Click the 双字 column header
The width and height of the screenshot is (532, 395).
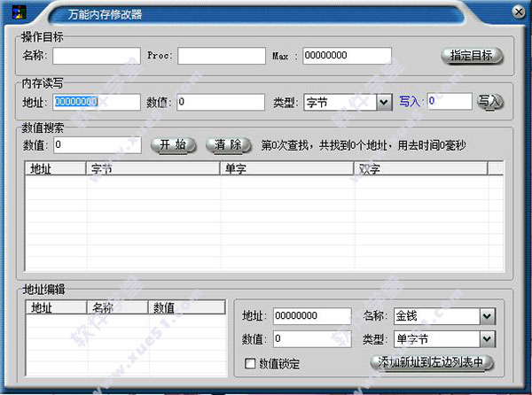click(x=420, y=168)
